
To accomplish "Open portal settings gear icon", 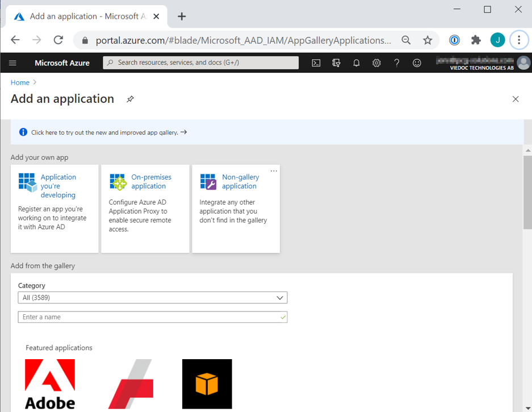I will (x=376, y=63).
